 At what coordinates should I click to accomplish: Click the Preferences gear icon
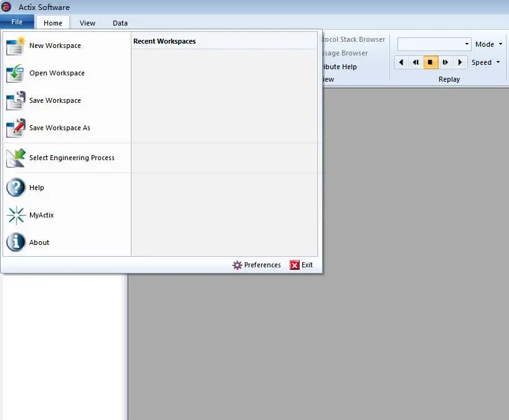[x=237, y=265]
